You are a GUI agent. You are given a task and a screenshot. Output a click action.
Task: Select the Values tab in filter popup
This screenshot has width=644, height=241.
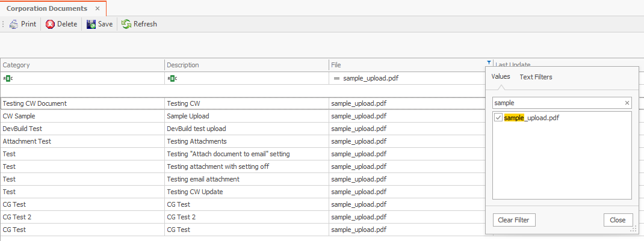point(501,77)
